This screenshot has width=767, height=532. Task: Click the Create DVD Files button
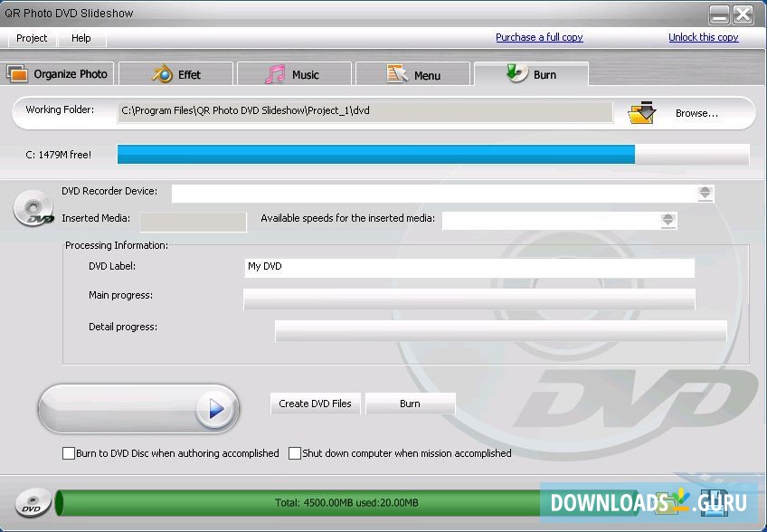pos(315,404)
